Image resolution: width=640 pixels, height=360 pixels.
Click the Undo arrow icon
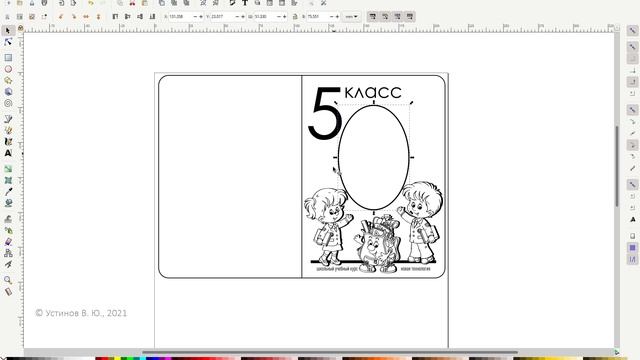pos(91,3)
